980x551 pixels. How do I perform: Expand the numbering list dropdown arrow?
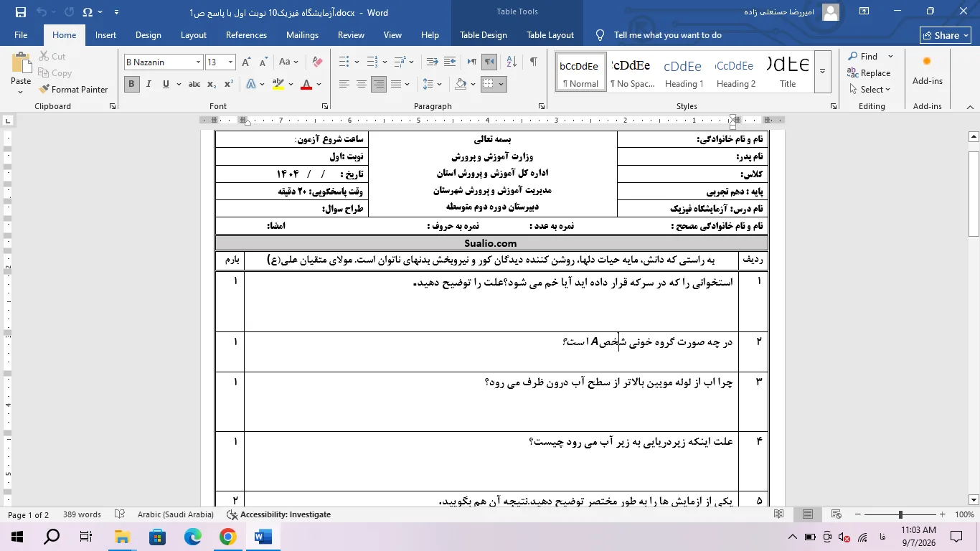click(385, 62)
